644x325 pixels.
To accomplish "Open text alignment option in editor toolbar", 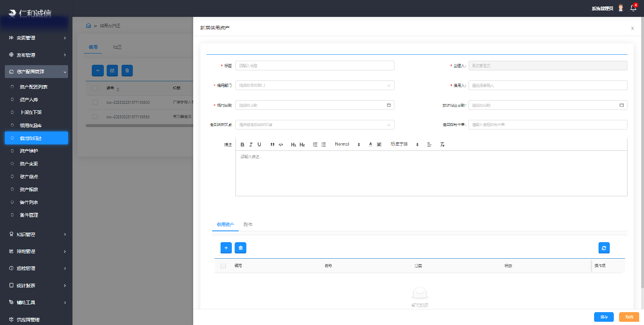I will pos(429,144).
